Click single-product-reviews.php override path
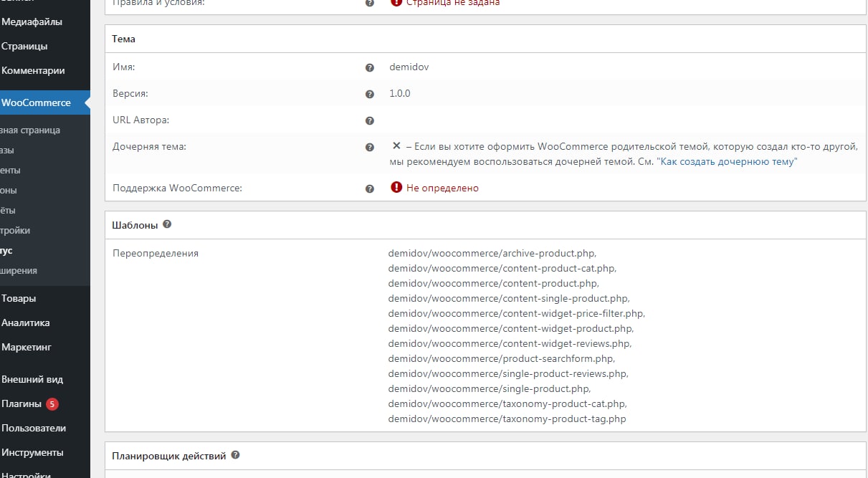Viewport: 868px width, 478px height. point(508,373)
